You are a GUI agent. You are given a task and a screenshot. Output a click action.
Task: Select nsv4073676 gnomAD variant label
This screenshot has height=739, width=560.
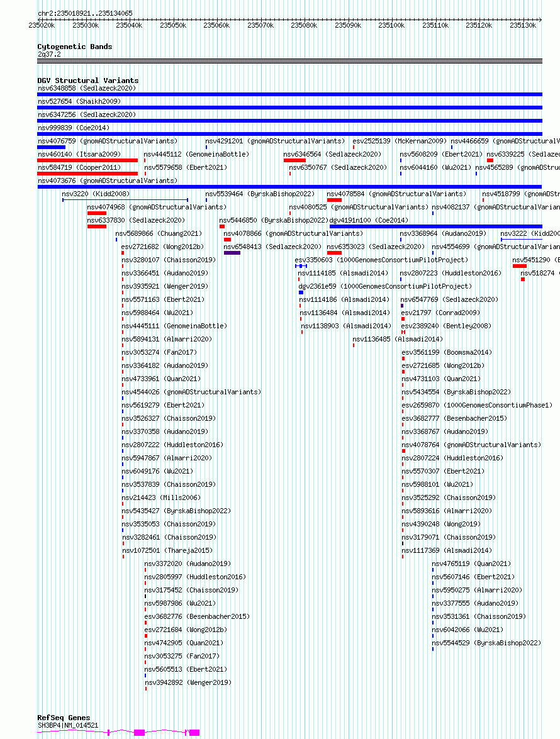108,181
